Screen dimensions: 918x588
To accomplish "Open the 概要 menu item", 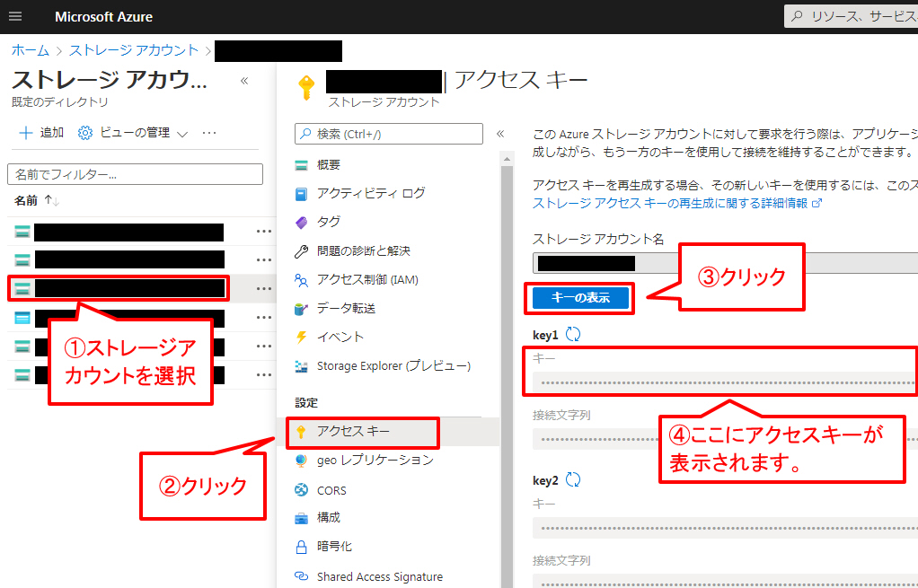I will pos(328,165).
